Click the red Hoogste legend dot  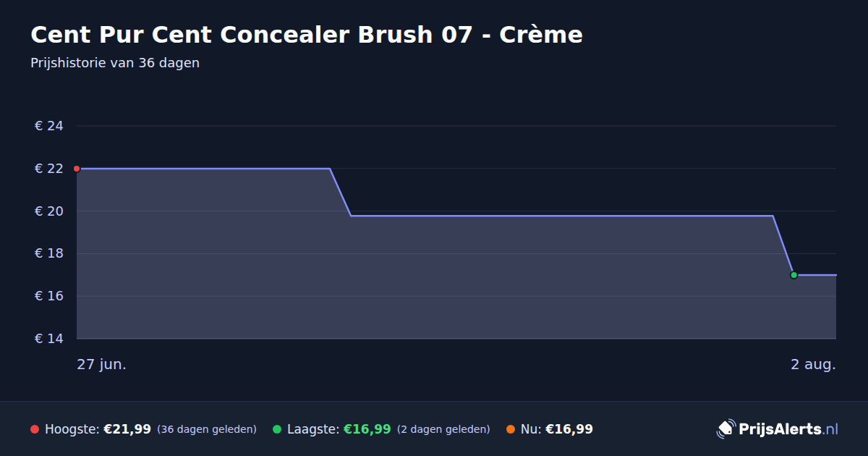tap(35, 429)
